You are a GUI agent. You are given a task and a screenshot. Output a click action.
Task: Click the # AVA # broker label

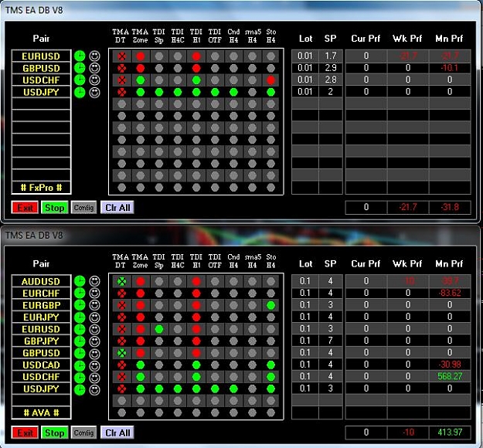click(41, 412)
